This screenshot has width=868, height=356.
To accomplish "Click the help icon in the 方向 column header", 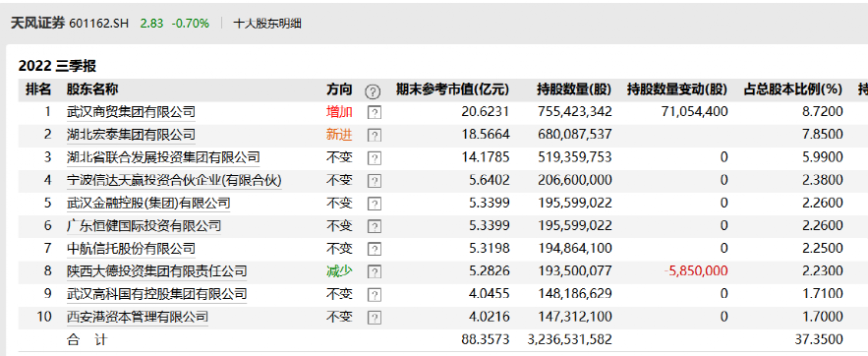I will [x=374, y=90].
